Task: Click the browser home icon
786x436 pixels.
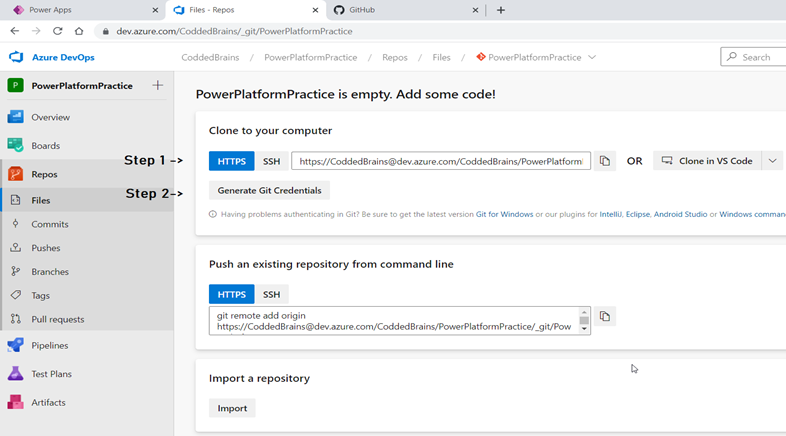Action: pyautogui.click(x=79, y=31)
